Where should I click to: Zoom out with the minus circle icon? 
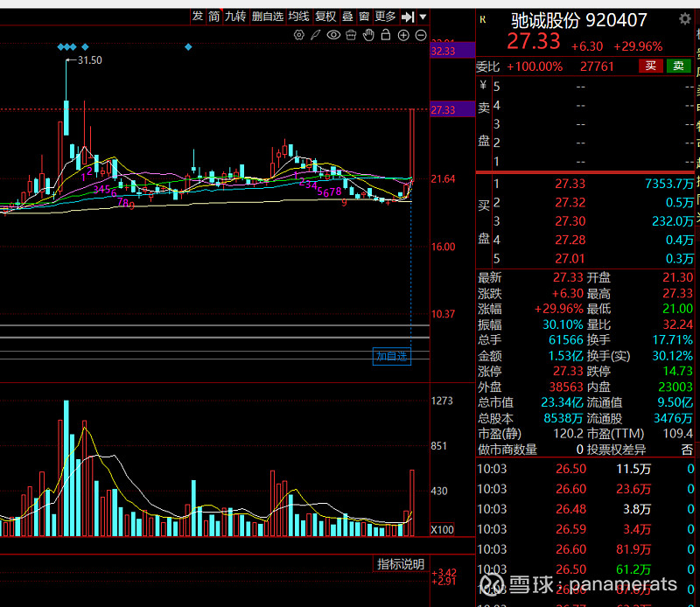[421, 35]
